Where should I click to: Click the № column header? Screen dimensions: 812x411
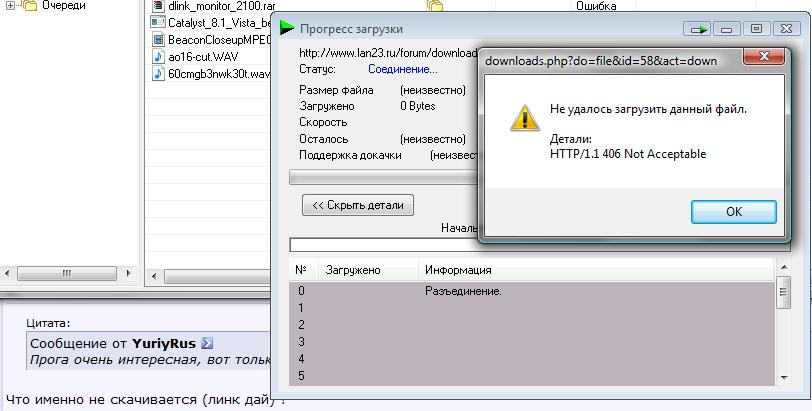[301, 270]
